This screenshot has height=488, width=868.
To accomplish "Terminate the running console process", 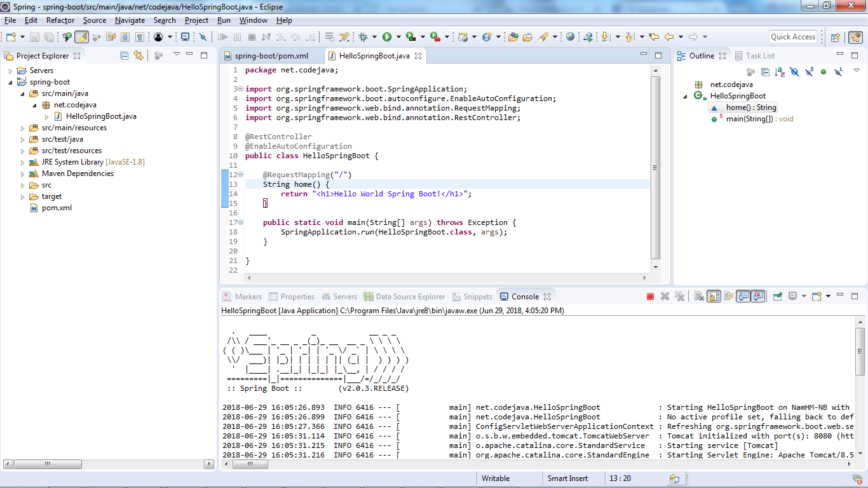I will coord(651,296).
